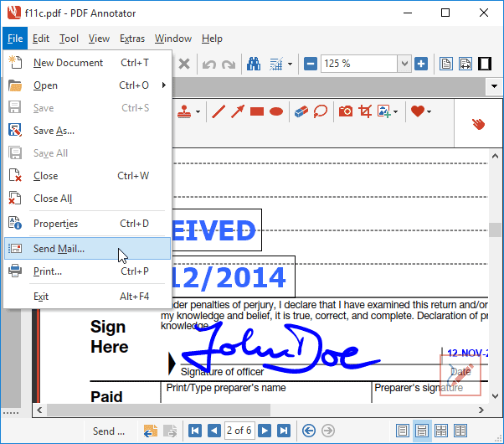Click the orange send document icon
The image size is (504, 444).
[x=151, y=431]
